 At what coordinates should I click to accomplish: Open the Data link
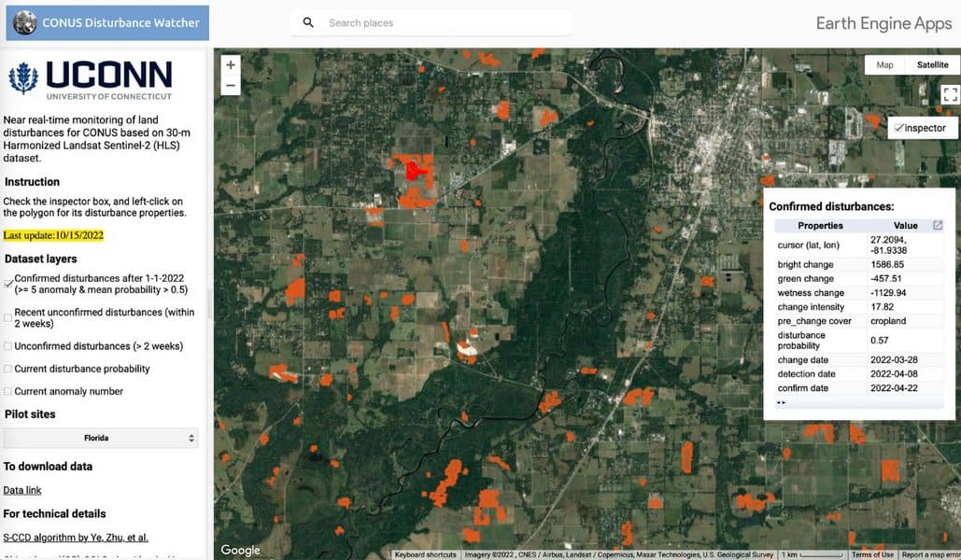click(22, 490)
